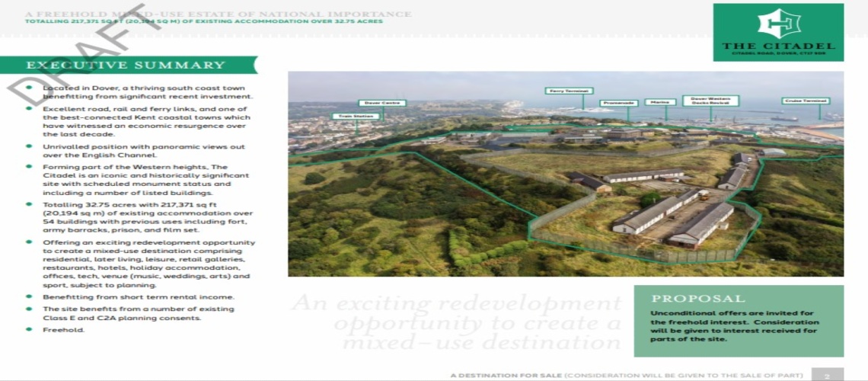868x381 pixels.
Task: Click the Cruise Terminal callout label
Action: coord(805,101)
